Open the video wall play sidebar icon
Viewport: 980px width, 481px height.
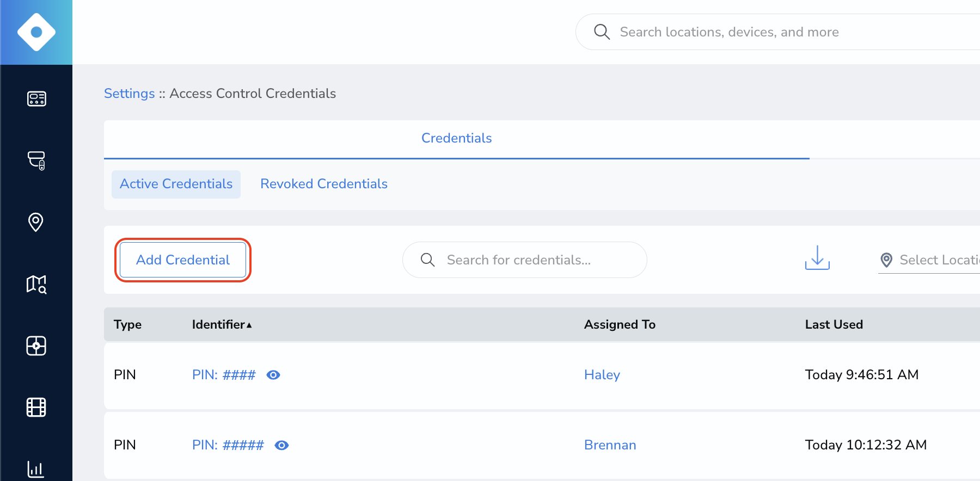click(36, 346)
